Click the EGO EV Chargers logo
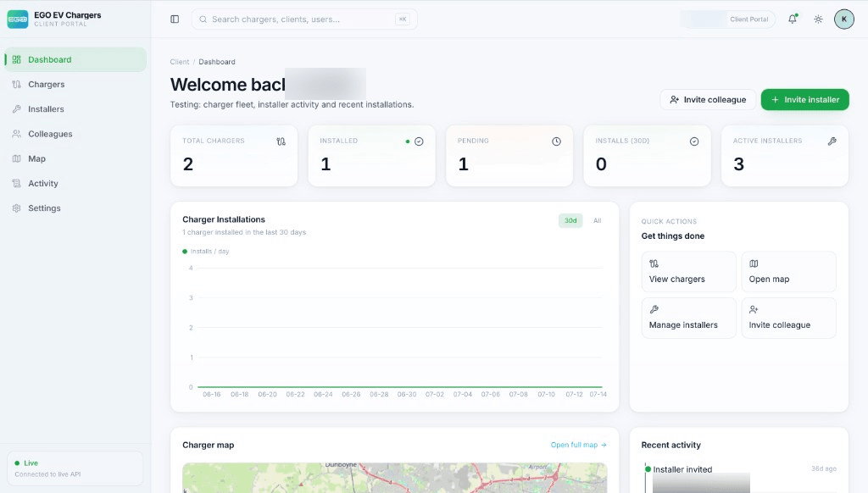 pyautogui.click(x=18, y=19)
